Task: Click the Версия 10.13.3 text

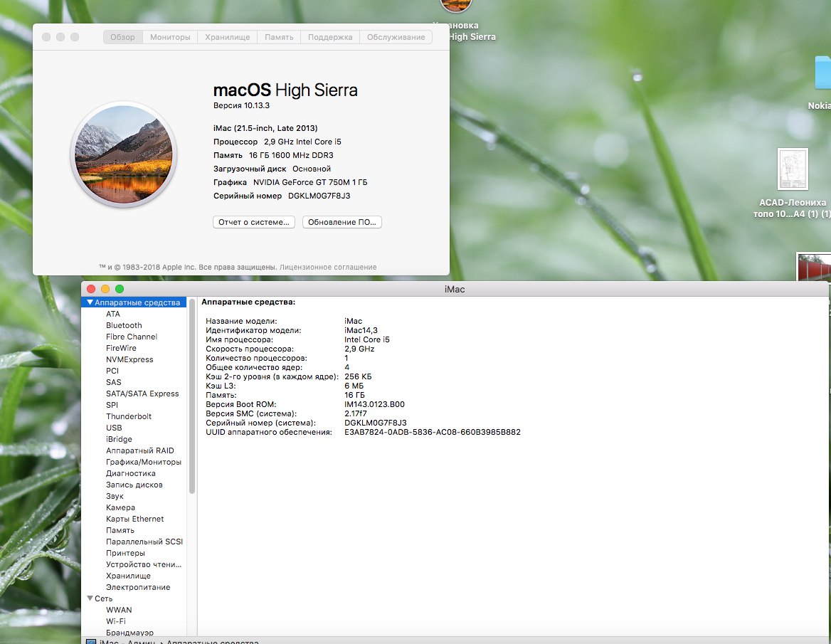Action: (x=242, y=105)
